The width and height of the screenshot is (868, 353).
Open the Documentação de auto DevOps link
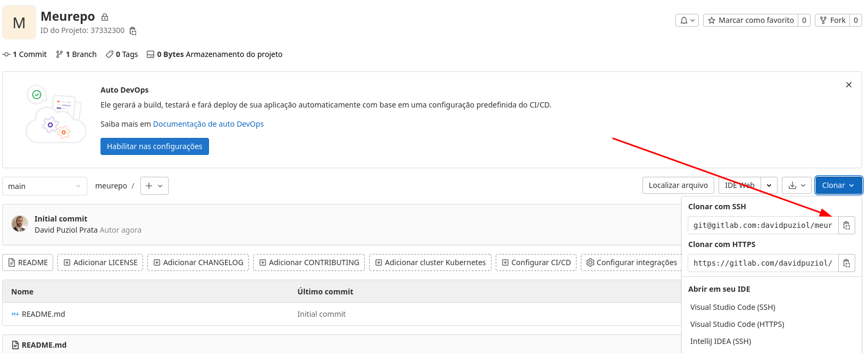(208, 124)
